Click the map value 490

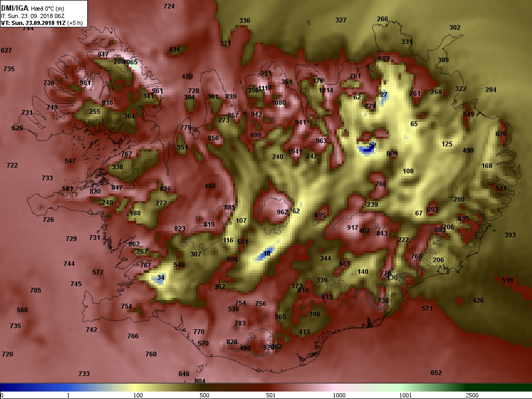coord(468,151)
